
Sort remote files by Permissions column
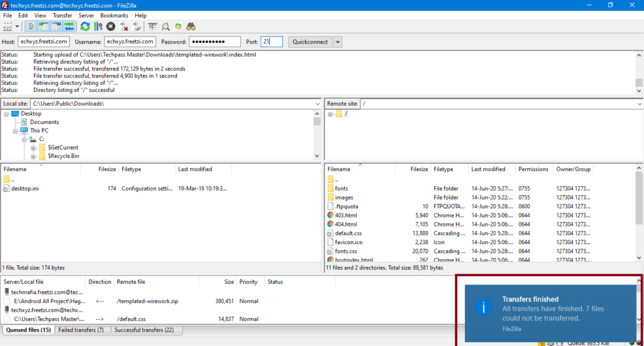[x=533, y=169]
